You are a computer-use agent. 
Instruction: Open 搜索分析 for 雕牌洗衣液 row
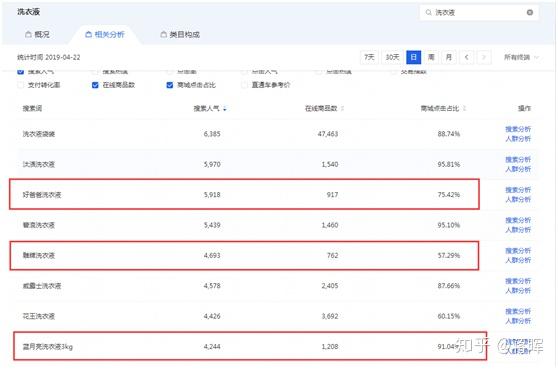518,251
